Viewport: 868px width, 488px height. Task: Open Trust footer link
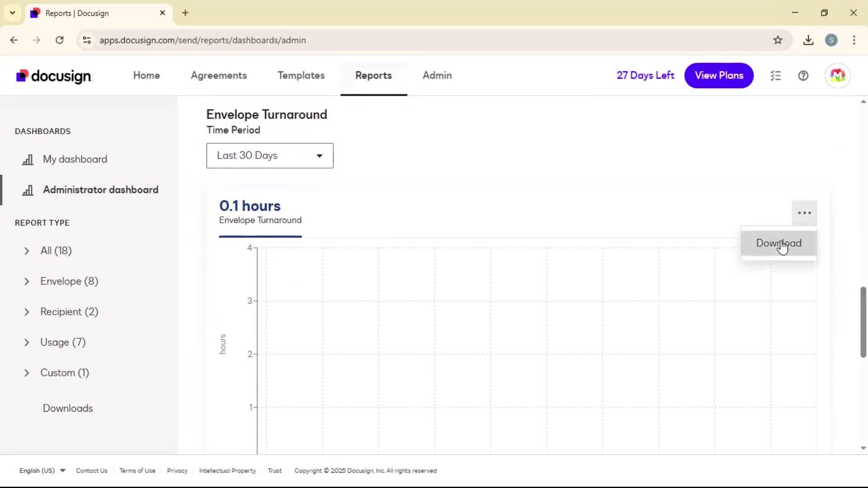(x=275, y=470)
